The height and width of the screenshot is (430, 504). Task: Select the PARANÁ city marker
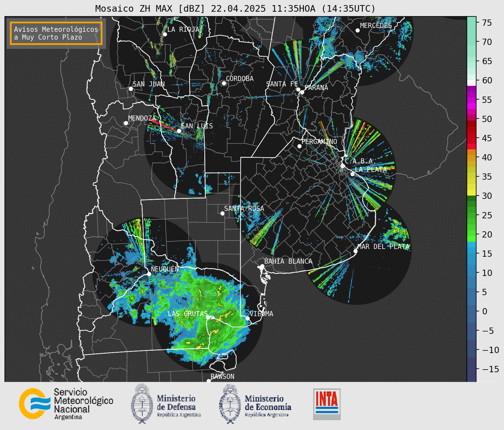click(x=302, y=92)
